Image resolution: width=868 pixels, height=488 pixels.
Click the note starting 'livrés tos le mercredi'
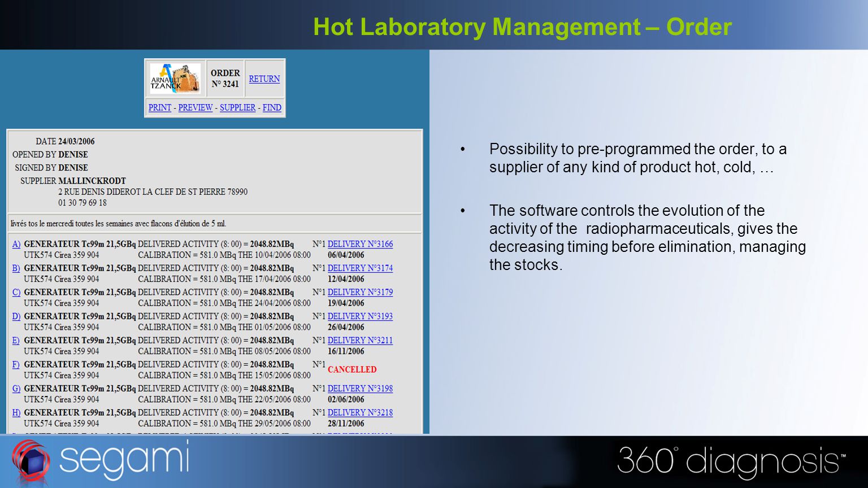point(118,224)
